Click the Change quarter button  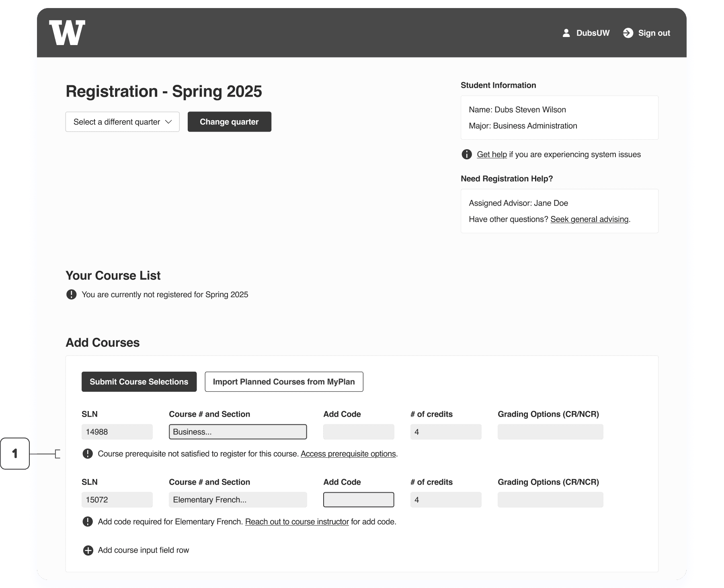click(230, 122)
